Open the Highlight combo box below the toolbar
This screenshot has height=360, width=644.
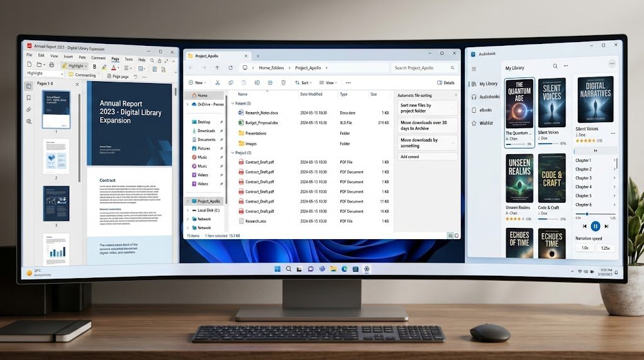click(45, 74)
